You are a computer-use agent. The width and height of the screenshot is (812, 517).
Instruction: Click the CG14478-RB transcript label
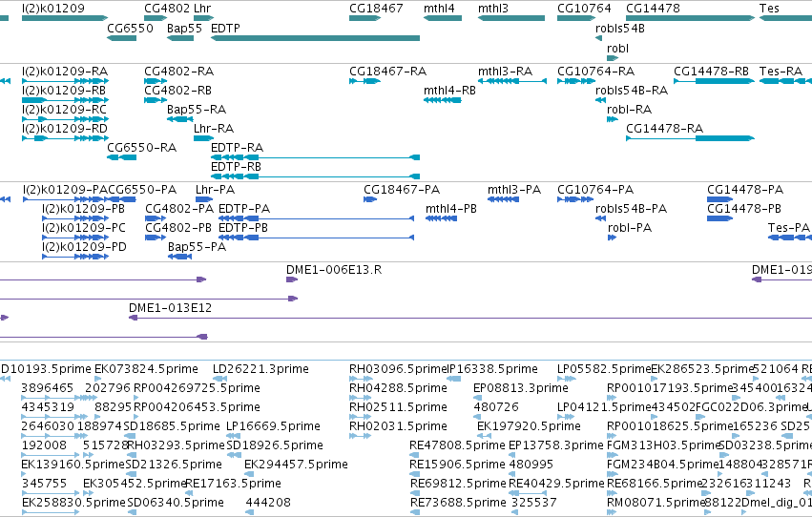(x=711, y=71)
